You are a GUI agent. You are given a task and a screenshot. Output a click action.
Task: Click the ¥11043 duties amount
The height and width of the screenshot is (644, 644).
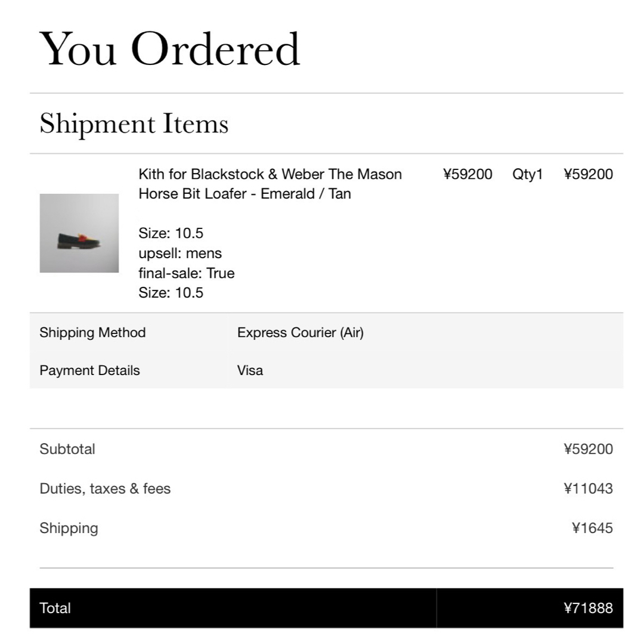[x=588, y=489]
